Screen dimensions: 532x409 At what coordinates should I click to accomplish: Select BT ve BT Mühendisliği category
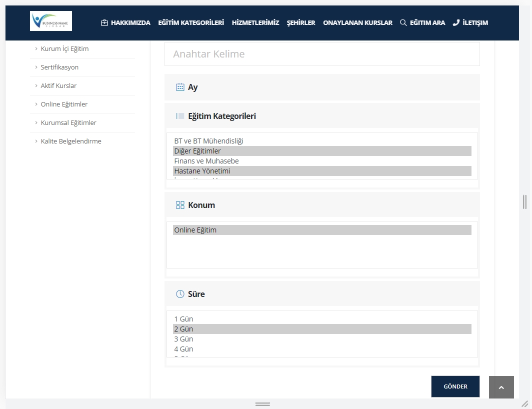[322, 141]
